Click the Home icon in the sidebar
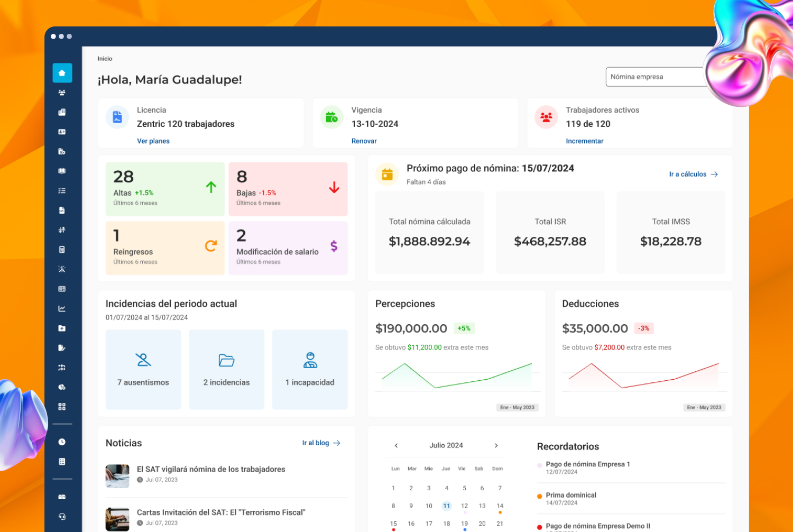 pos(62,73)
